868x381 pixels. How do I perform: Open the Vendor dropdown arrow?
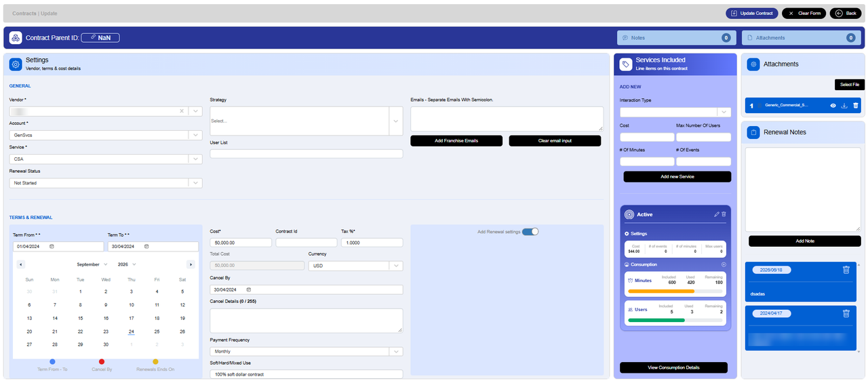click(x=195, y=111)
